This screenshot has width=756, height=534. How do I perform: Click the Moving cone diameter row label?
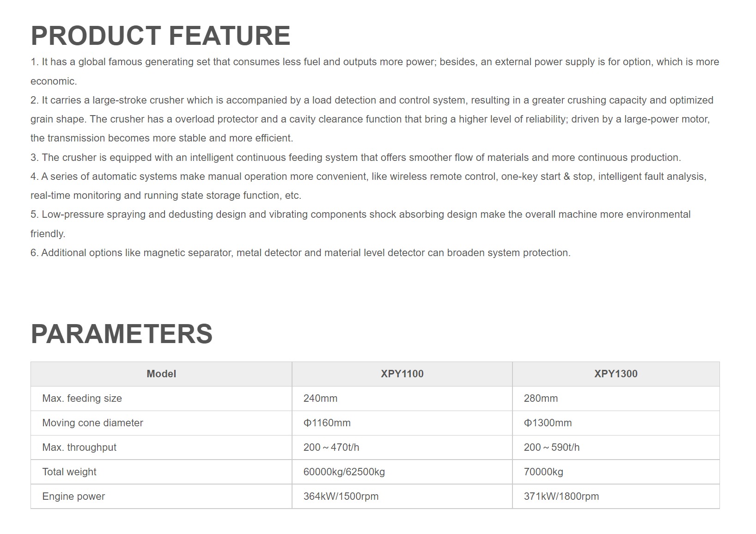(x=93, y=423)
